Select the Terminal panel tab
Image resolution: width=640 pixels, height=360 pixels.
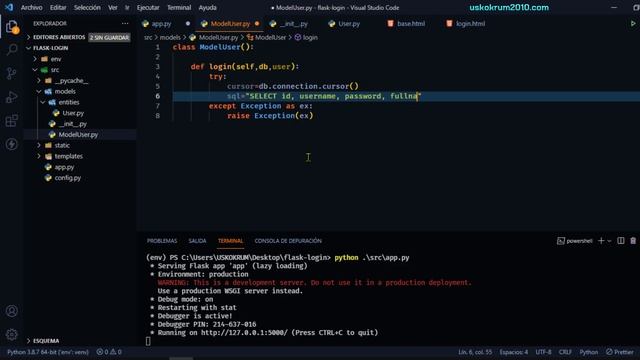tap(230, 241)
